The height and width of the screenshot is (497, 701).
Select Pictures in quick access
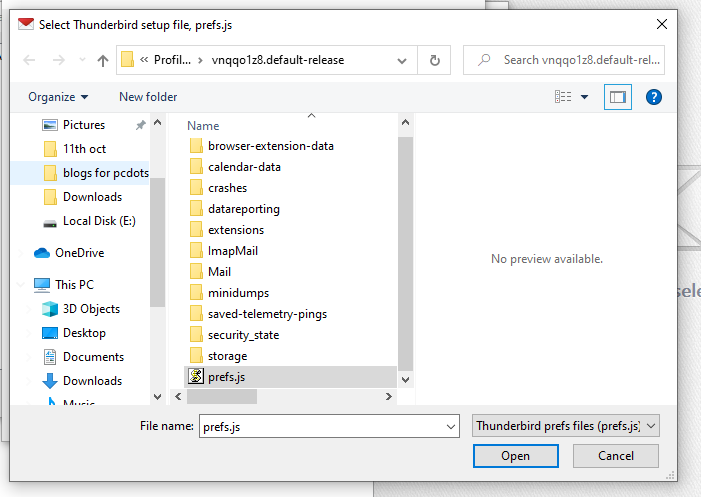[84, 125]
